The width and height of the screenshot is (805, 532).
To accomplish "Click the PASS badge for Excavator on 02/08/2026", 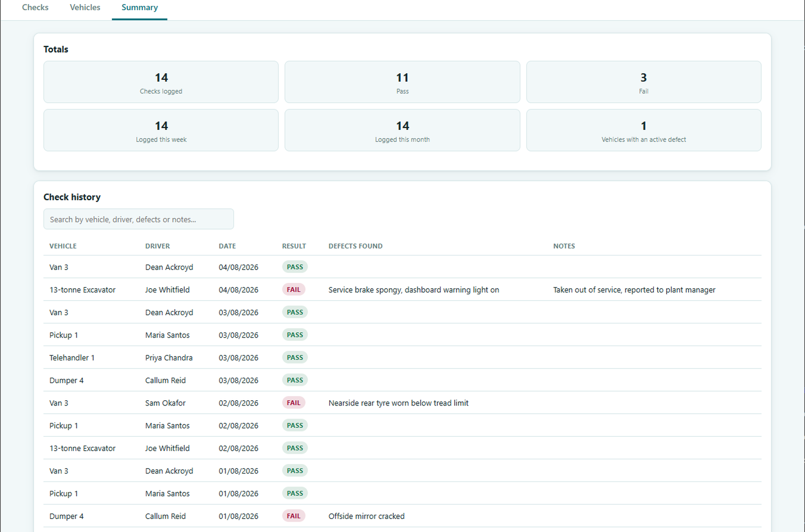I will [295, 448].
